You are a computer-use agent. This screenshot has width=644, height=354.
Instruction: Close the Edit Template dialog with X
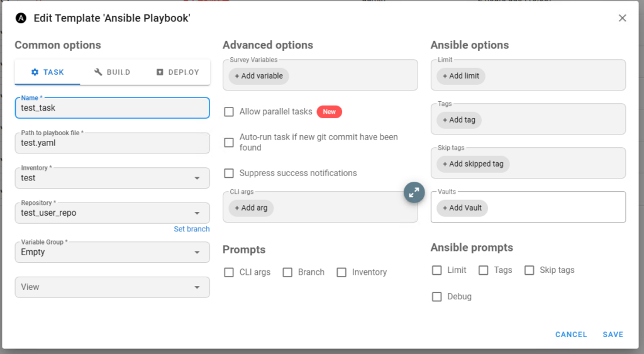tap(622, 18)
